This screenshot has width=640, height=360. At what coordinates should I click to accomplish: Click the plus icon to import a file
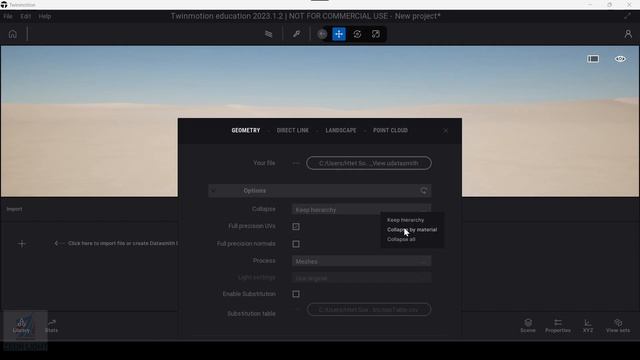pyautogui.click(x=22, y=244)
